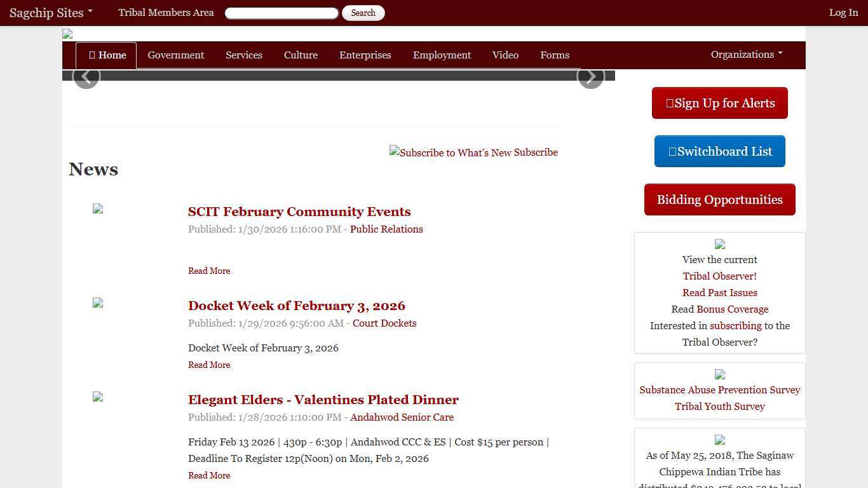Image resolution: width=868 pixels, height=488 pixels.
Task: Click the Tribal Observer image icon
Action: click(x=719, y=244)
